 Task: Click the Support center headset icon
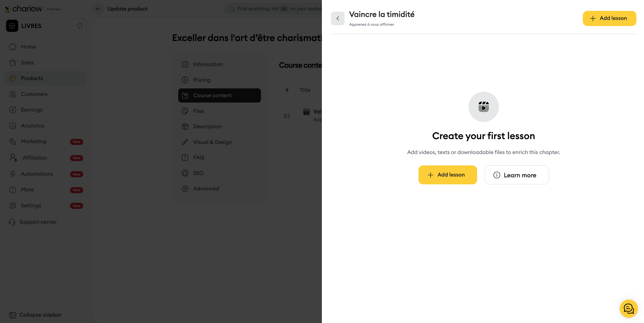[12, 222]
